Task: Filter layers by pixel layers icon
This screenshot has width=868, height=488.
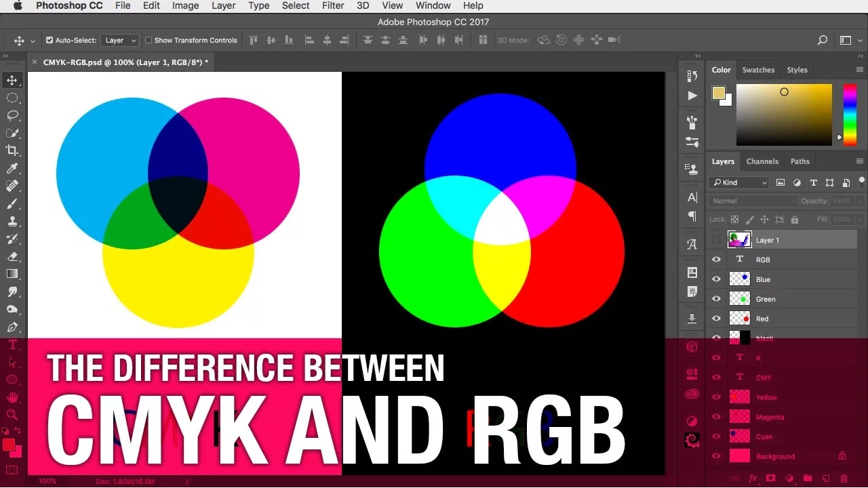Action: click(x=781, y=182)
